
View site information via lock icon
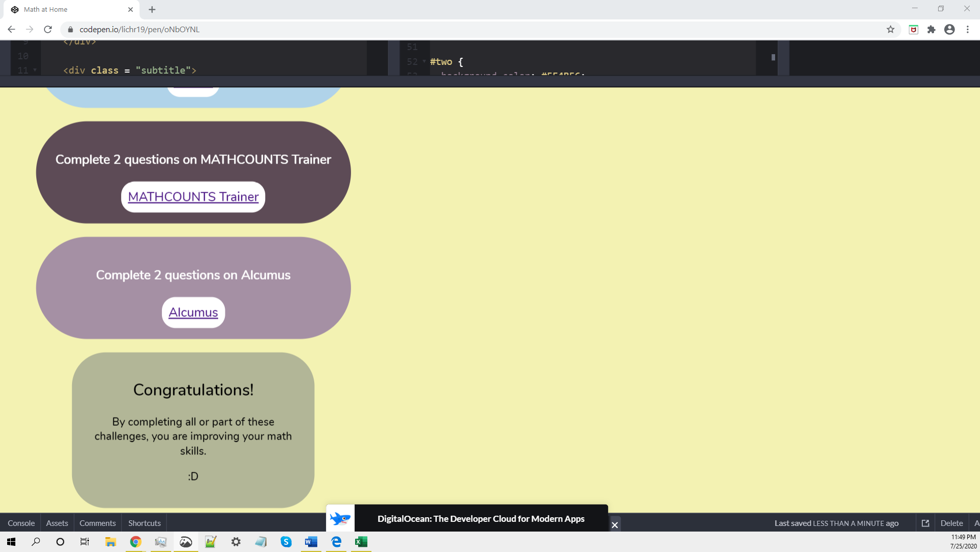pyautogui.click(x=71, y=30)
